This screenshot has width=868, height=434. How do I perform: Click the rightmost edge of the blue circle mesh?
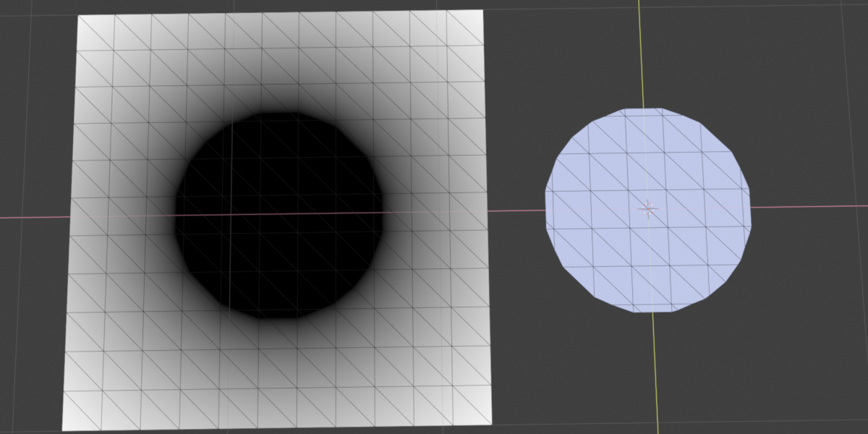pos(751,210)
